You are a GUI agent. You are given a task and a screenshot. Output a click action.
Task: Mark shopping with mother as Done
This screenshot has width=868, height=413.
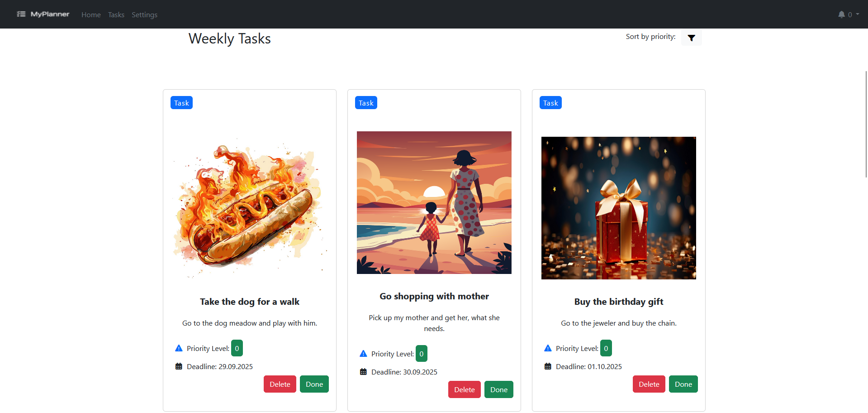coord(498,389)
